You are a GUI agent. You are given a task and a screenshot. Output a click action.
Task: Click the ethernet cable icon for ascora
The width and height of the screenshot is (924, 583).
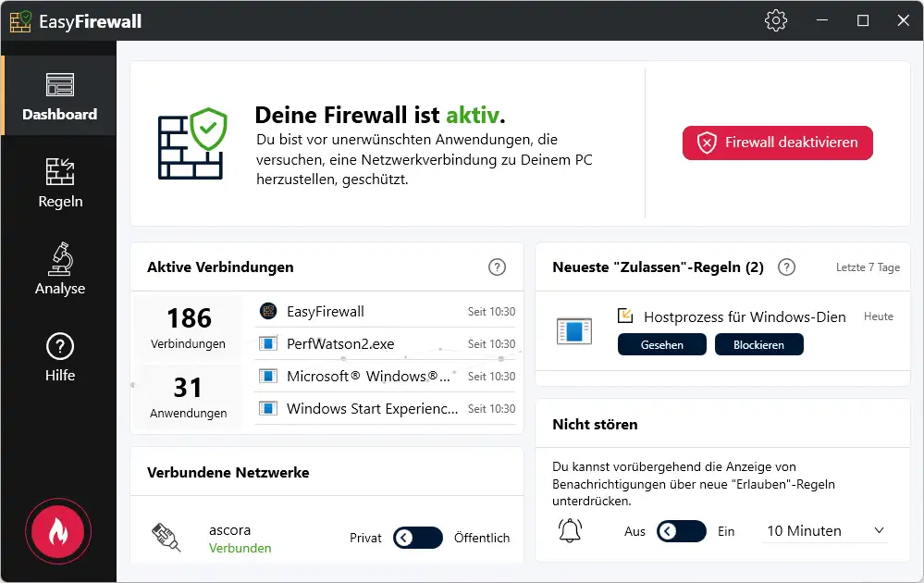(x=165, y=538)
